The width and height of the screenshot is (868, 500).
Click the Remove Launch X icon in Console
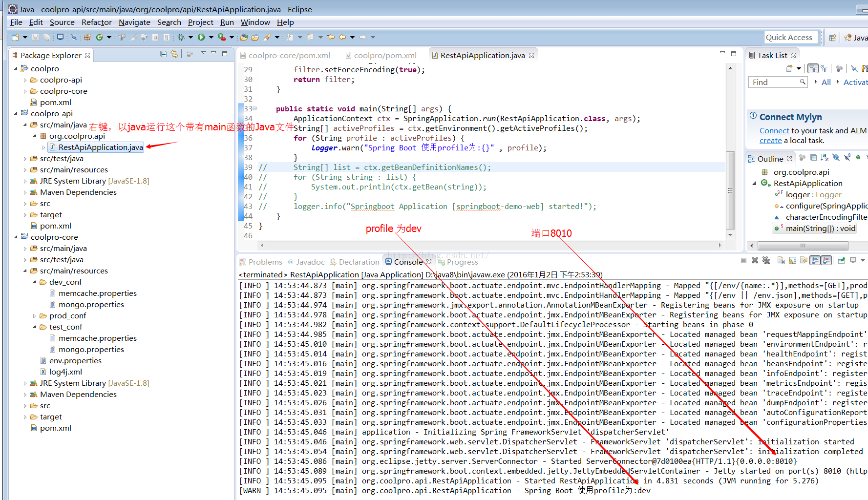755,261
